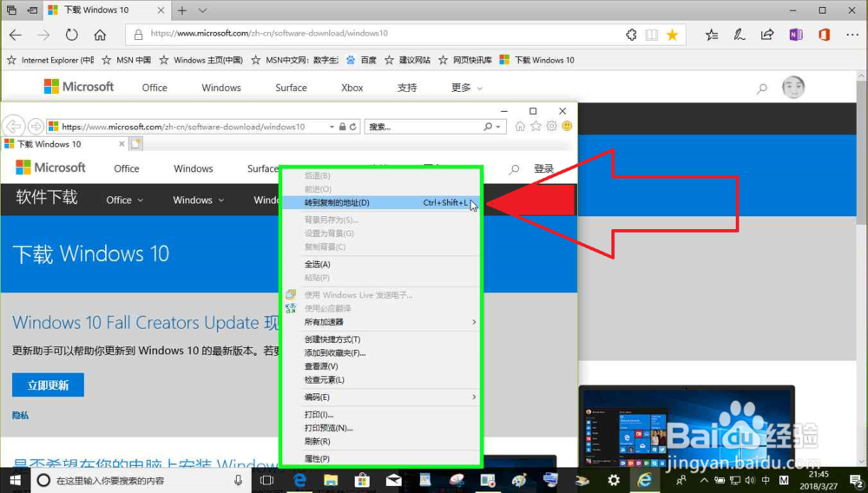Open IE favorites star icon
This screenshot has height=493, width=868.
pyautogui.click(x=536, y=126)
